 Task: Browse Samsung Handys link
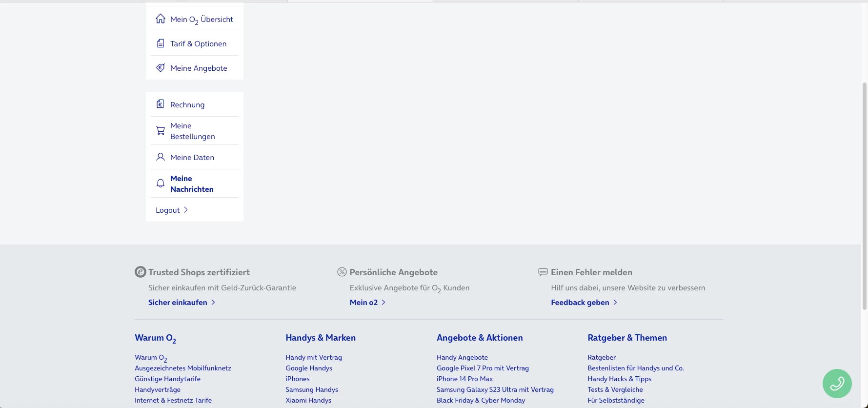pos(312,389)
